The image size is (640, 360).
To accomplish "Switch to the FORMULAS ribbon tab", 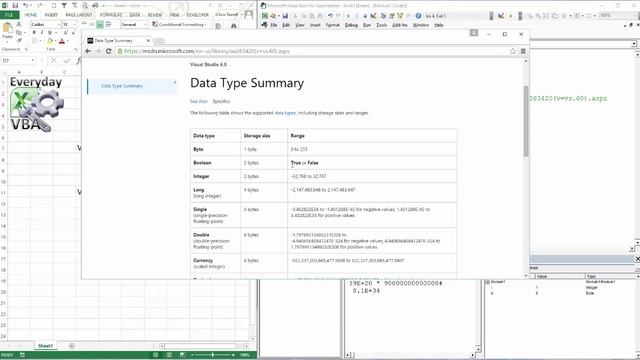I will 111,15.
